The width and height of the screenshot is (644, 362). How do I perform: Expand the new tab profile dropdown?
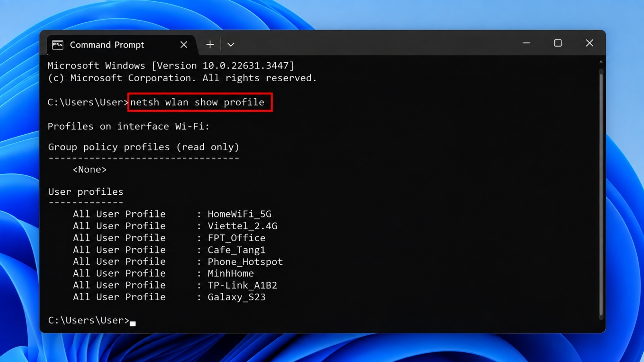(231, 45)
